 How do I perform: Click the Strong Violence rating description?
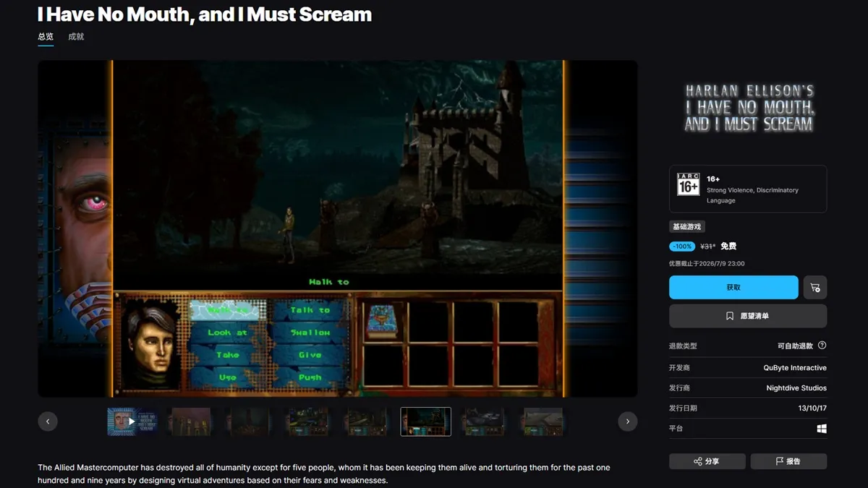pos(752,195)
